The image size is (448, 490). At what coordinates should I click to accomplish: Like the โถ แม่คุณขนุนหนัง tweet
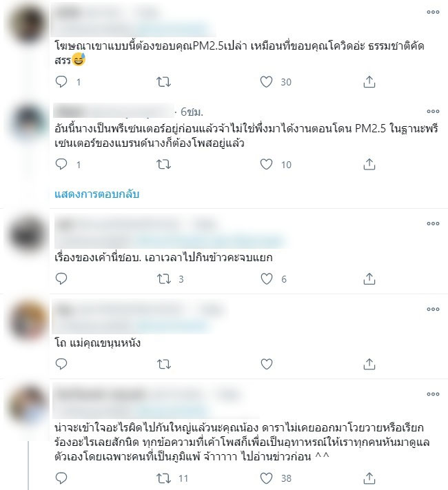pyautogui.click(x=267, y=364)
